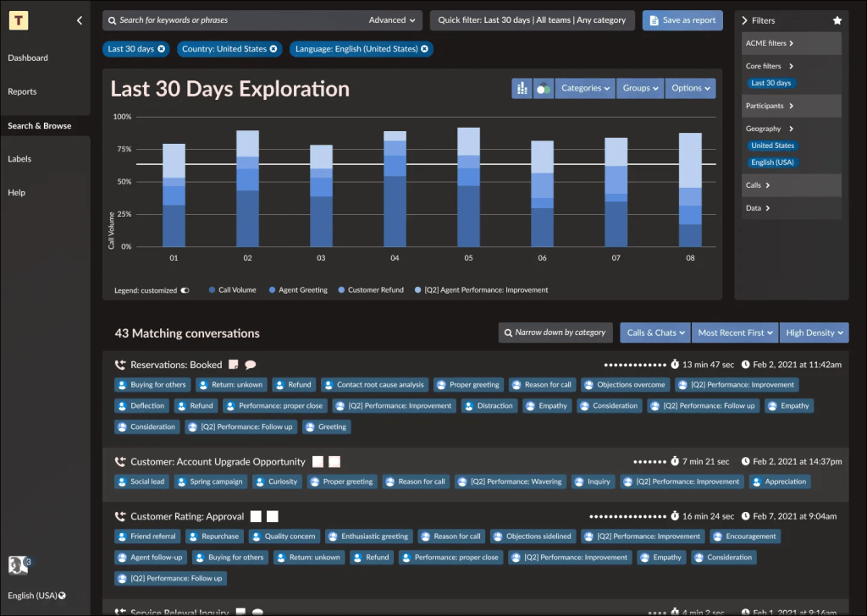Viewport: 867px width, 616px height.
Task: Remove the Last 30 days filter chip
Action: coord(162,49)
